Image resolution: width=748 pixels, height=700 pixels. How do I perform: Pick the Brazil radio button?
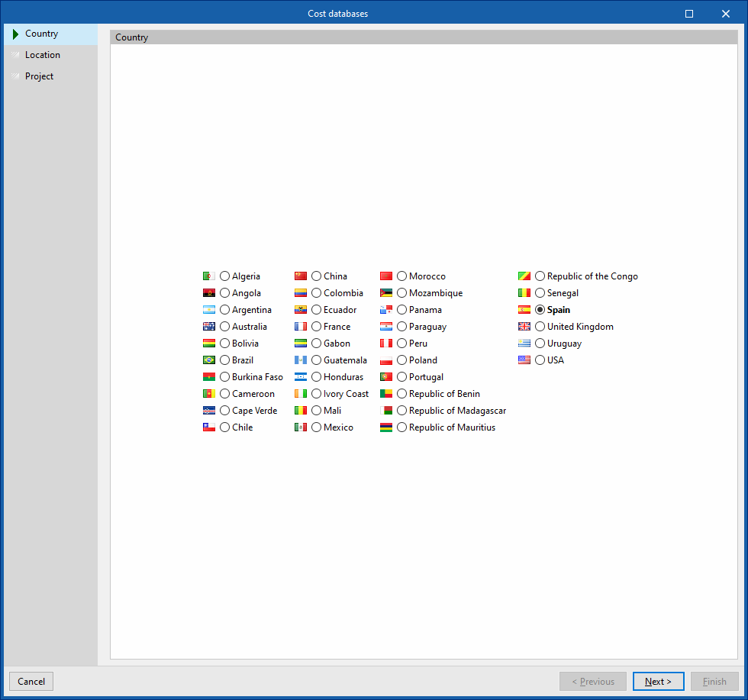pyautogui.click(x=224, y=360)
